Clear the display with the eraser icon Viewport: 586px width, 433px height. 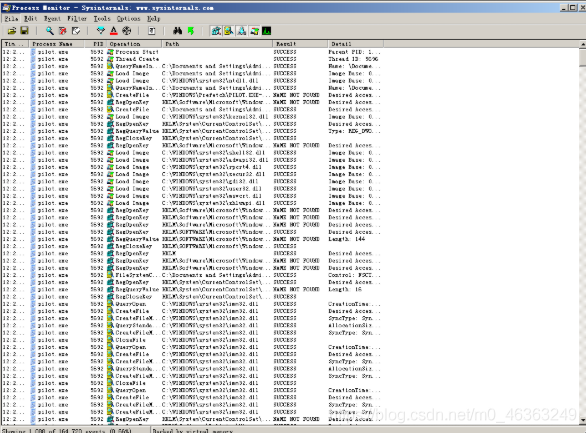click(x=76, y=31)
